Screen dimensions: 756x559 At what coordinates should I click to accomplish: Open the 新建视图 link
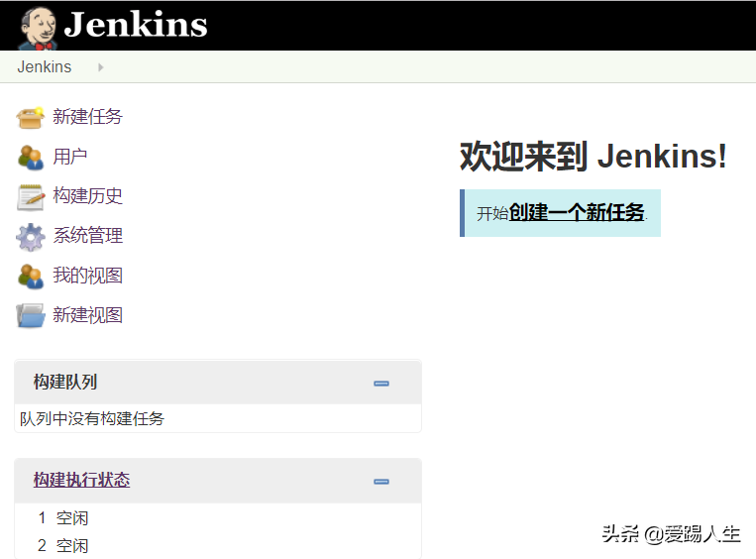[87, 315]
